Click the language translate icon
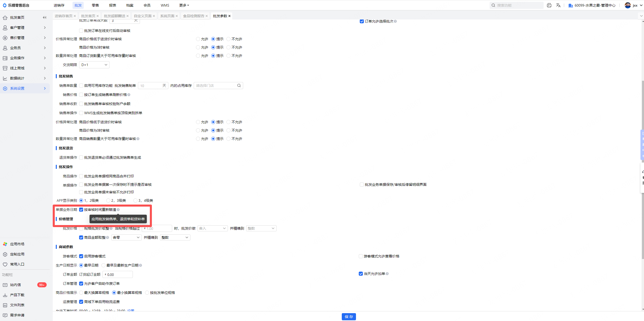This screenshot has width=644, height=321. click(558, 5)
